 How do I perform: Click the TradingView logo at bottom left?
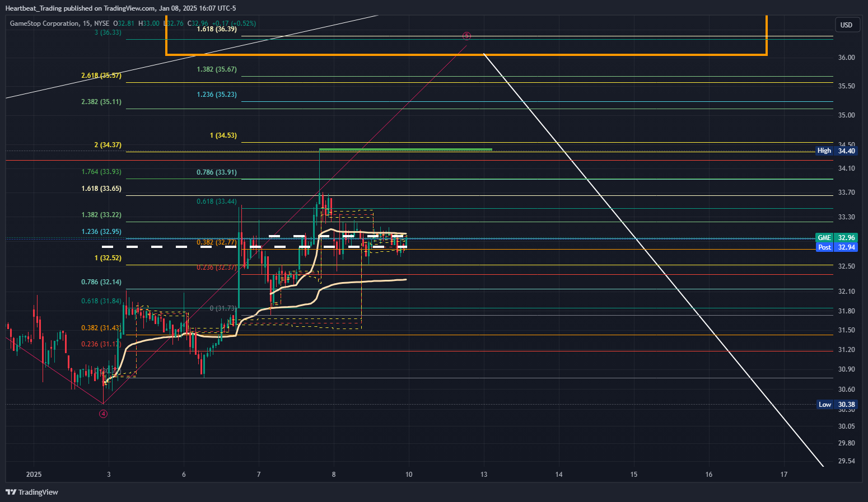[x=32, y=492]
